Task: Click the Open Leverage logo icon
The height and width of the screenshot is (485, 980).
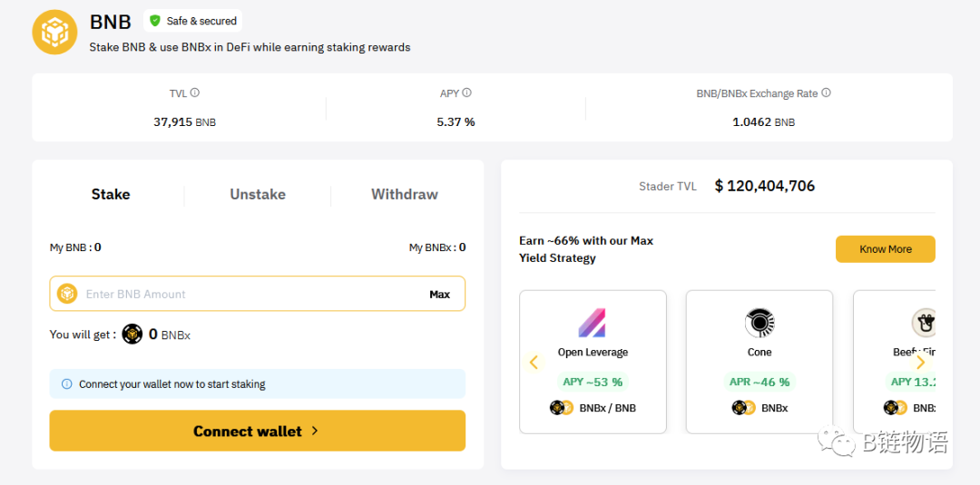Action: [593, 323]
